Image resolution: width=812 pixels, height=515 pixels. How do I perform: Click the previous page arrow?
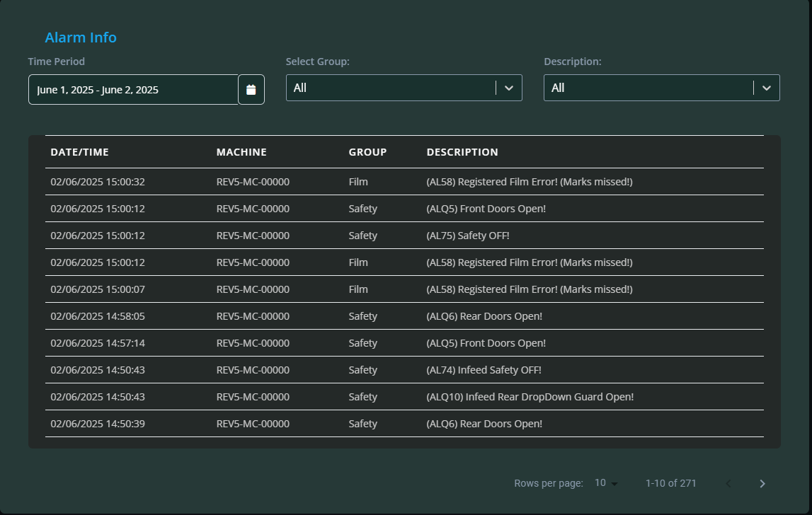point(728,484)
